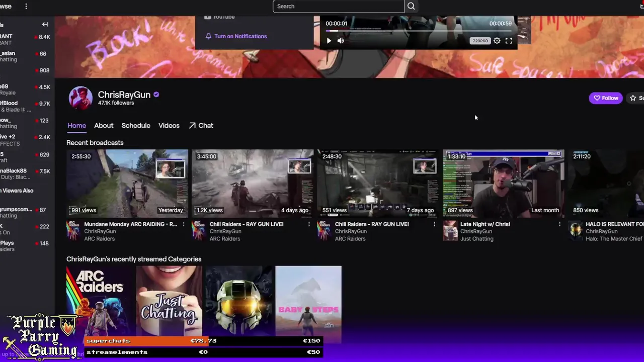Viewport: 644px width, 362px height.
Task: Mute the video player volume
Action: point(341,41)
